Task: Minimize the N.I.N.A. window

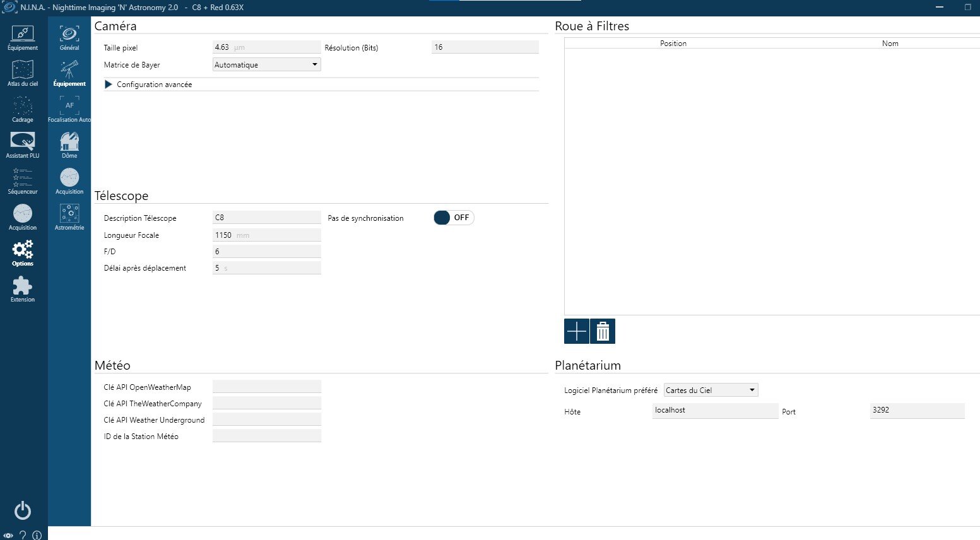Action: 940,8
